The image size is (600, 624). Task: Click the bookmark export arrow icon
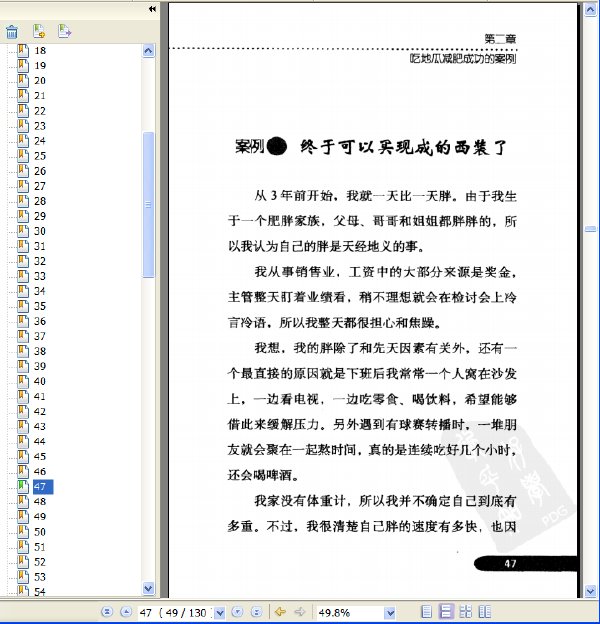64,31
